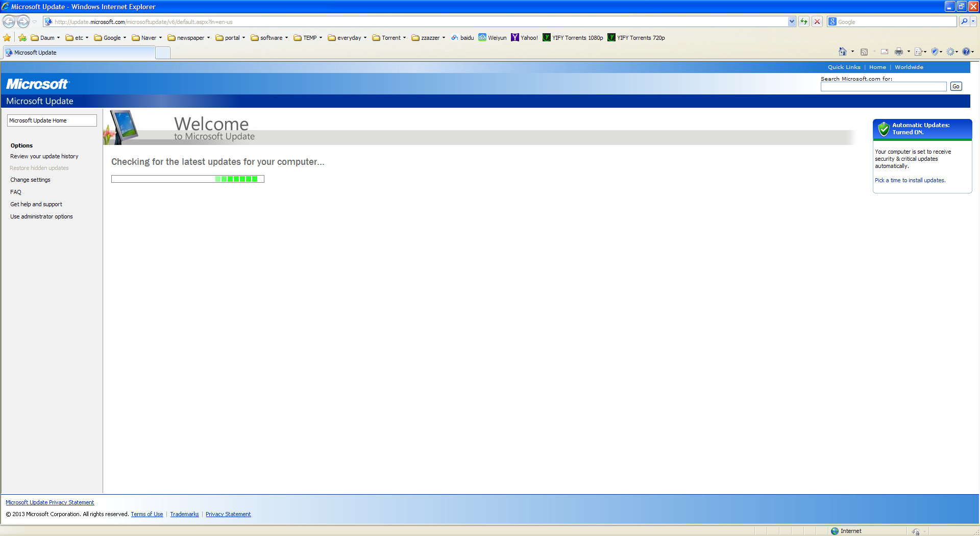Click Pick a time to install updates
This screenshot has width=980, height=536.
910,180
